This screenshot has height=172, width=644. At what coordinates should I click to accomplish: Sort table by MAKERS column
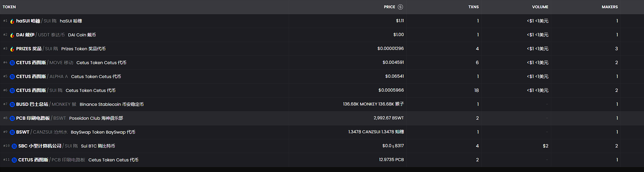(610, 7)
